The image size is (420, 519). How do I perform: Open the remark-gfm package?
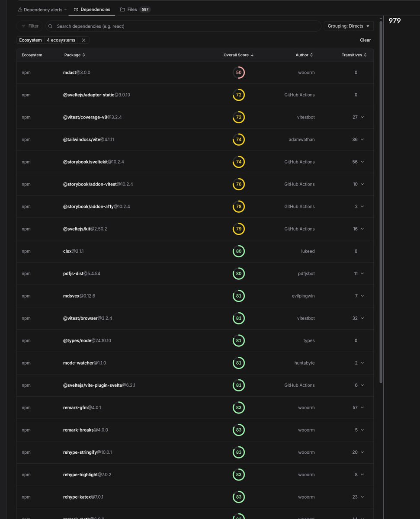[x=82, y=407]
